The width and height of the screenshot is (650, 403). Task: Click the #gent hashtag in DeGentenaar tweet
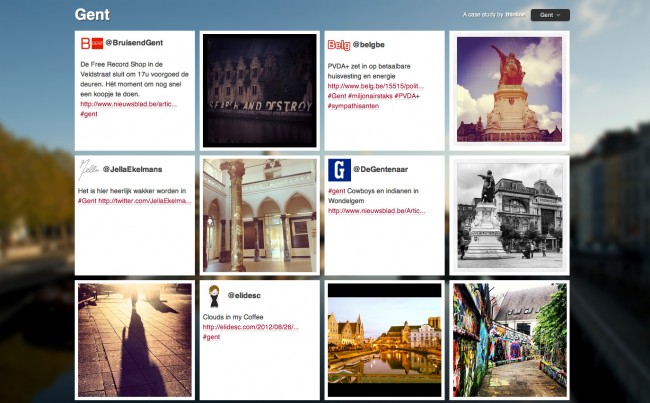tap(337, 191)
